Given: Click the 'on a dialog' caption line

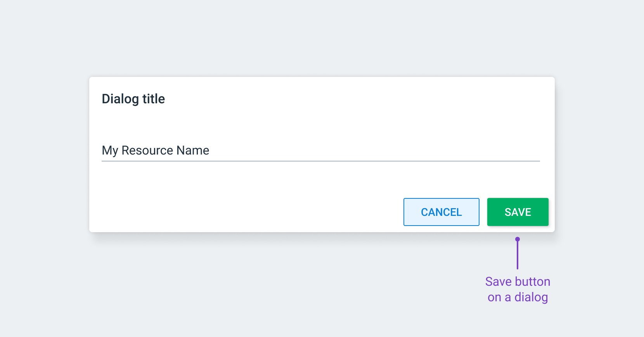Looking at the screenshot, I should click(x=518, y=297).
